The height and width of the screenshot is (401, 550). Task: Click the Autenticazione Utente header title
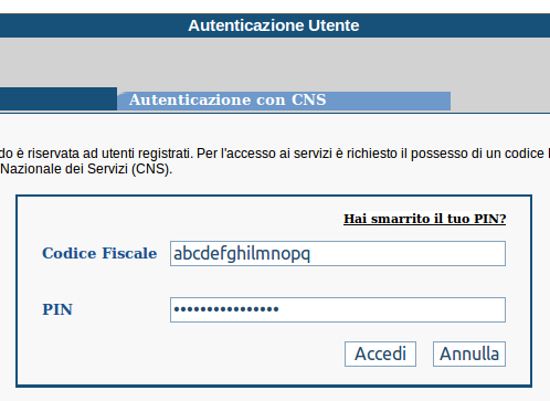[274, 26]
